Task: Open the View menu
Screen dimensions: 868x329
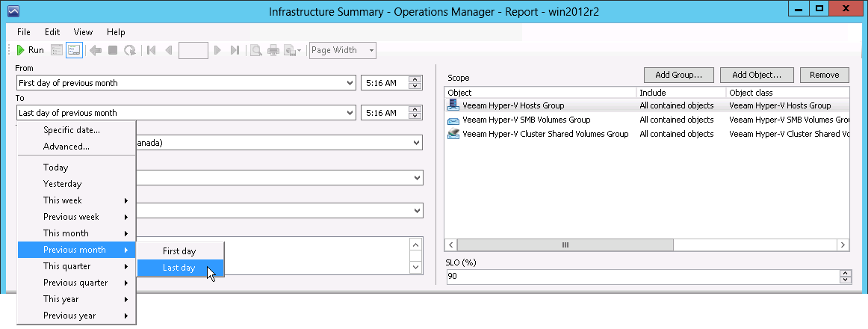Action: click(83, 32)
